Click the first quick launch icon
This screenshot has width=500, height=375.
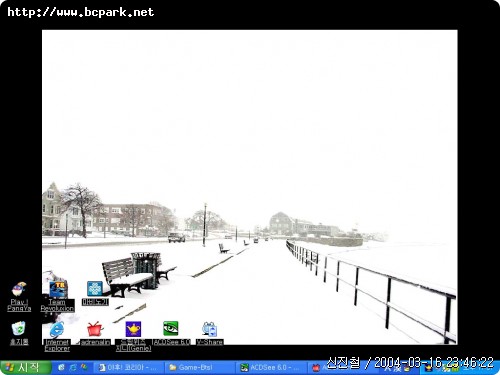point(61,367)
